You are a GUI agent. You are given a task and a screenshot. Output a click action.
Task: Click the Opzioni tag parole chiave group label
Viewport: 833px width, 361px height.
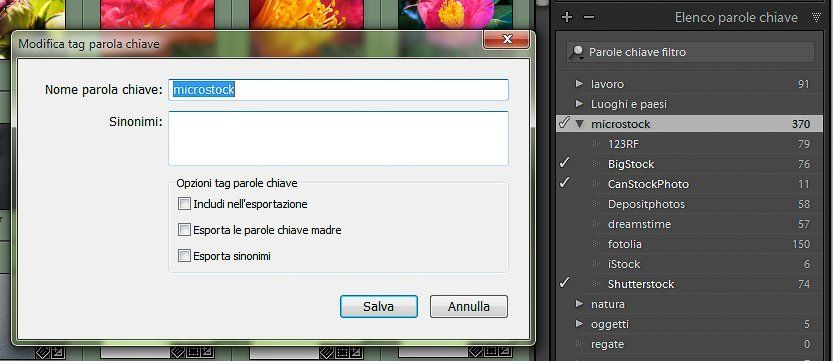pos(237,183)
